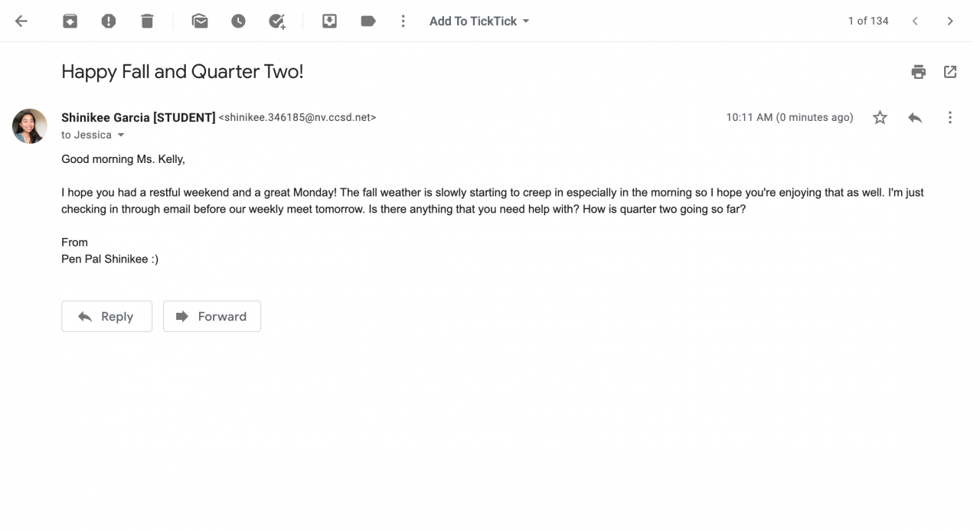Star the message from Shinikee Garcia
Viewport: 980px width, 531px height.
point(880,118)
